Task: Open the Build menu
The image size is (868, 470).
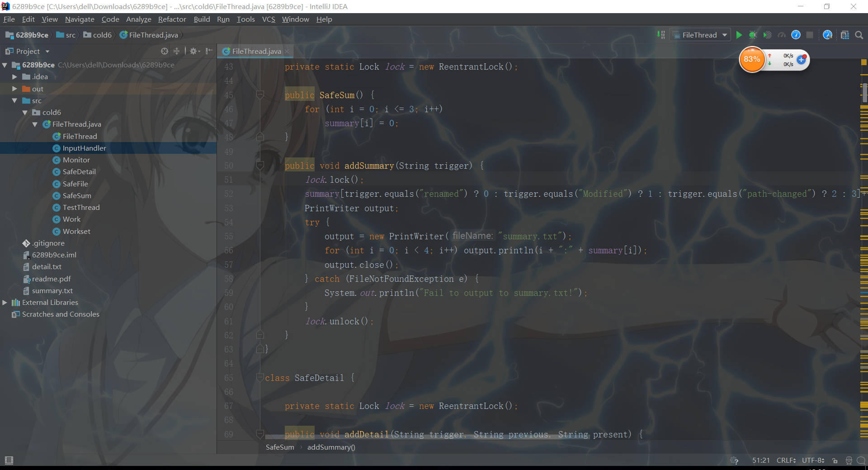Action: pos(202,19)
